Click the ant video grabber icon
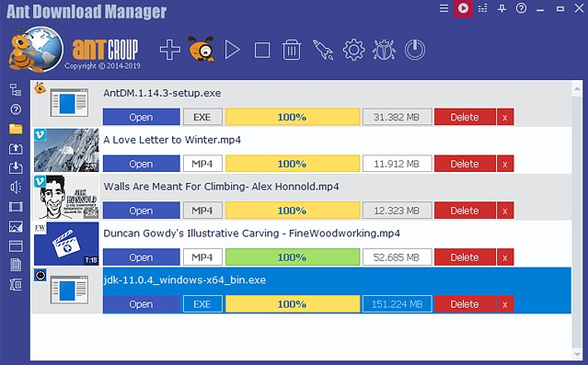Image resolution: width=588 pixels, height=365 pixels. point(202,49)
